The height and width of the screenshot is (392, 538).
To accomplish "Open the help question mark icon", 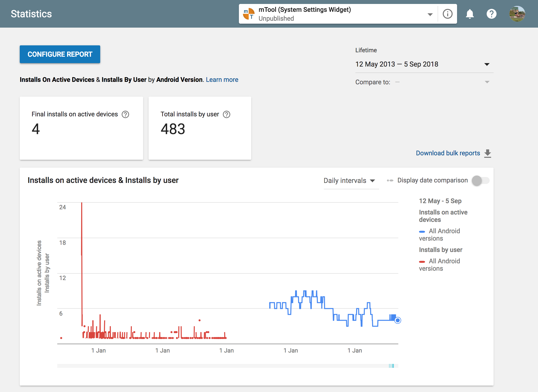I will 491,14.
